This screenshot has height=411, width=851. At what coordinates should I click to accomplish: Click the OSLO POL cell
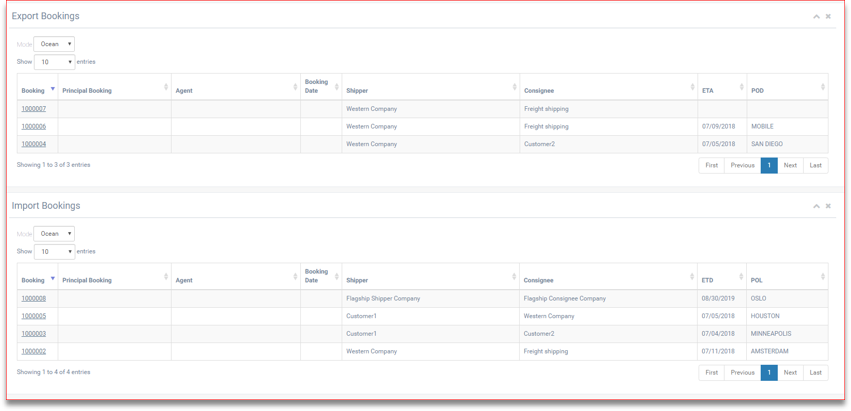coord(788,299)
